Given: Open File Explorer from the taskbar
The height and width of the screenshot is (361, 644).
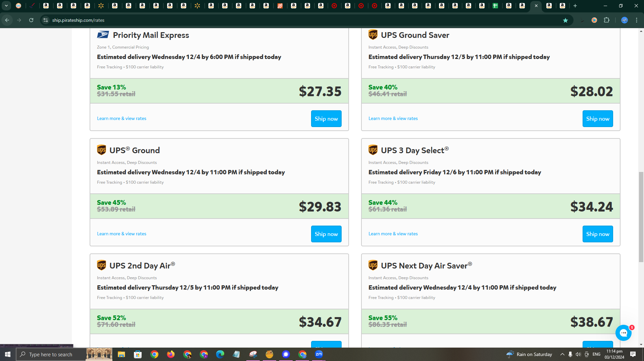Looking at the screenshot, I should (121, 354).
